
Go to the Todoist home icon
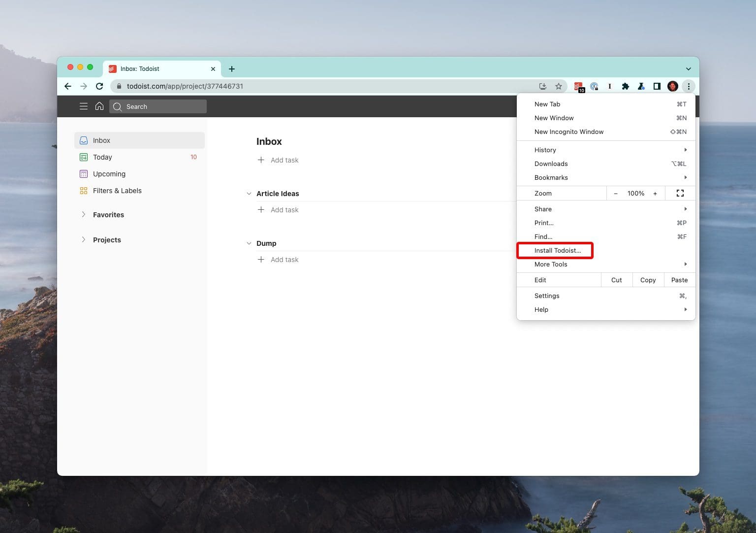pyautogui.click(x=99, y=106)
